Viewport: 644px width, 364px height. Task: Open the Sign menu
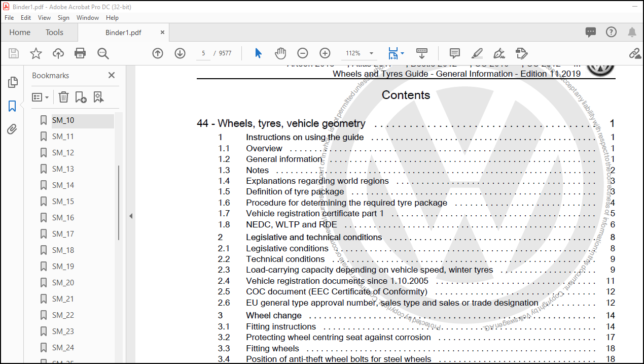[63, 17]
